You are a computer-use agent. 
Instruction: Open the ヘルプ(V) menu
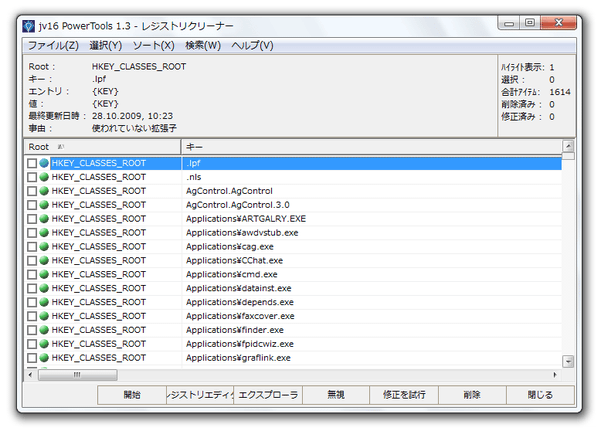252,46
